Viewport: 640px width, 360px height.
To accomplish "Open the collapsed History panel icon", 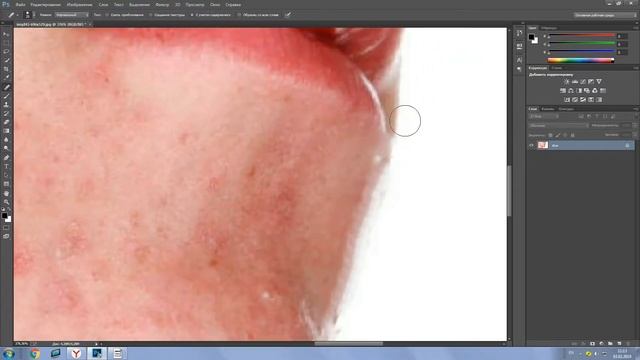I will point(519,33).
